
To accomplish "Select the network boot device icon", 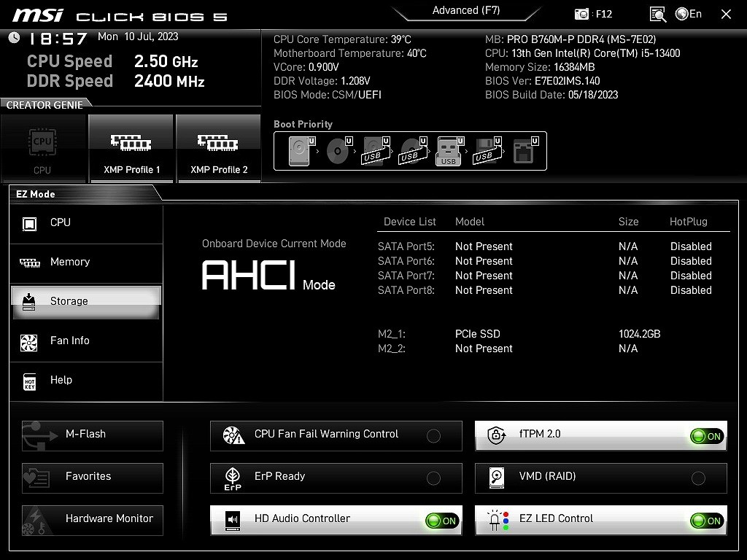I will click(525, 151).
